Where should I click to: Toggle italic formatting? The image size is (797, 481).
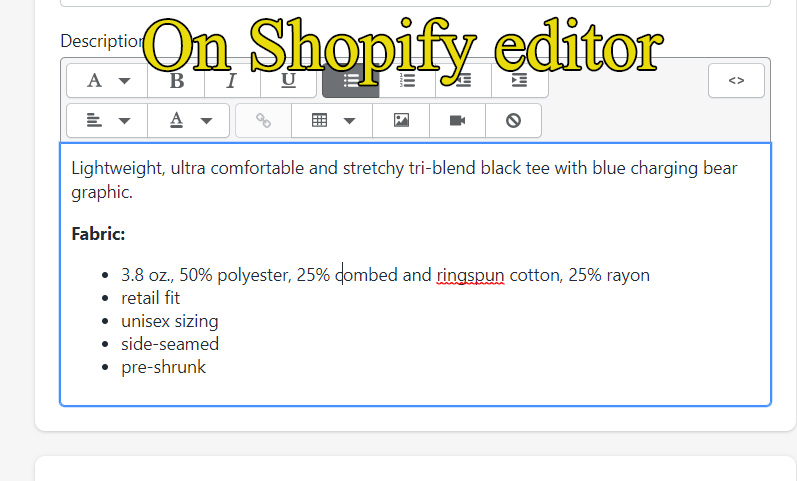coord(232,80)
